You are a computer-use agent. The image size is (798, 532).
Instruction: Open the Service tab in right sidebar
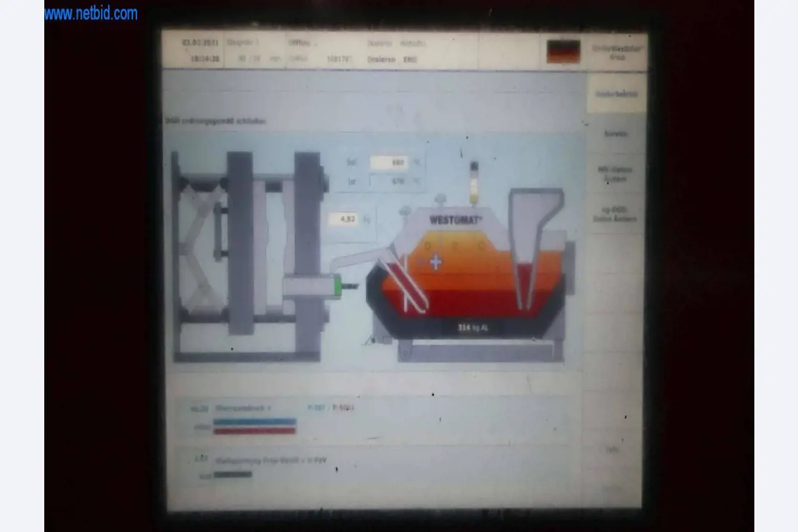(x=615, y=134)
